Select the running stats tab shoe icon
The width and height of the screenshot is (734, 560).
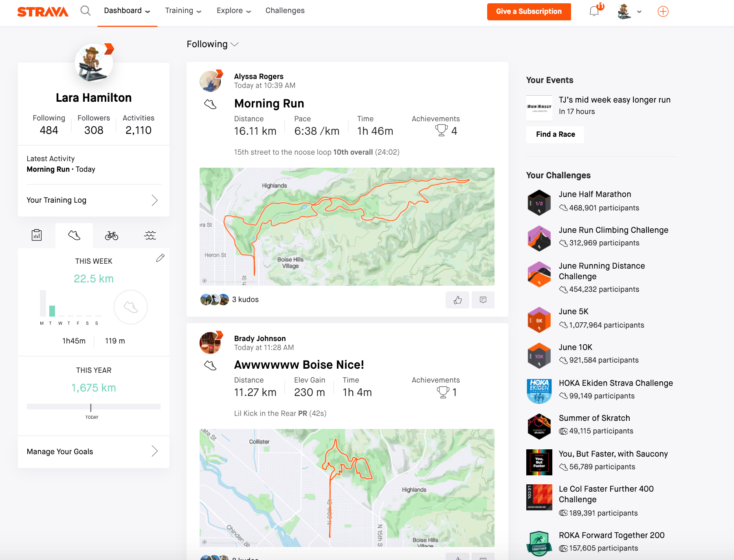(74, 235)
